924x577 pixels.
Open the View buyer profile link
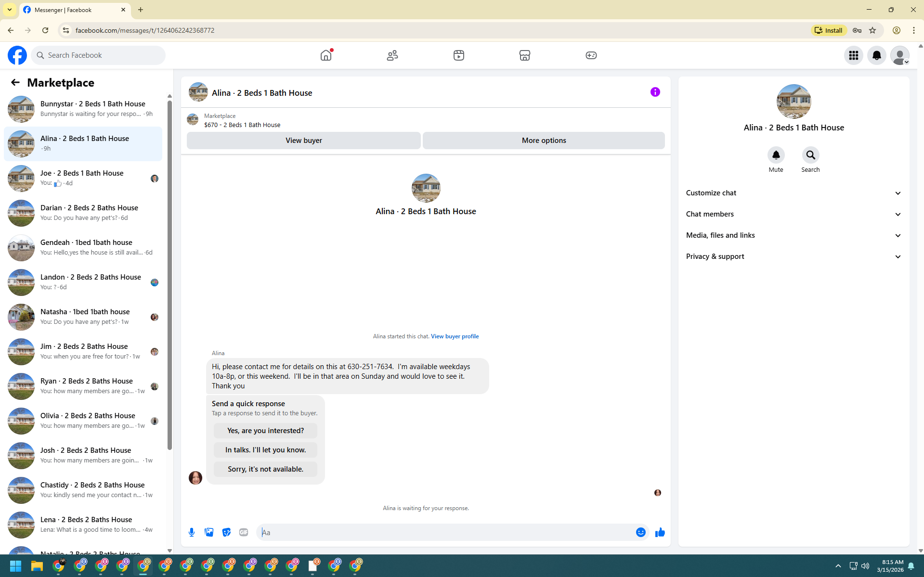(x=455, y=336)
